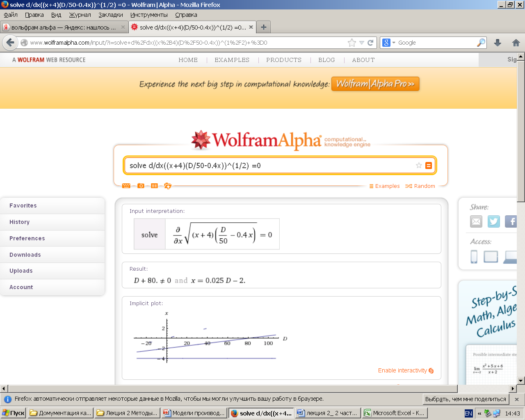Open the Пуск start button
Viewport: 525px width, 420px height.
click(x=14, y=413)
